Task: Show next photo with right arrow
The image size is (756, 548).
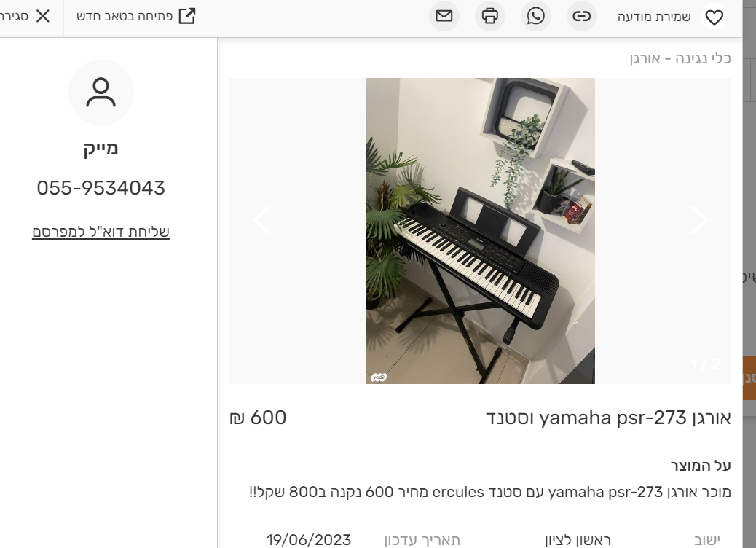Action: click(699, 220)
